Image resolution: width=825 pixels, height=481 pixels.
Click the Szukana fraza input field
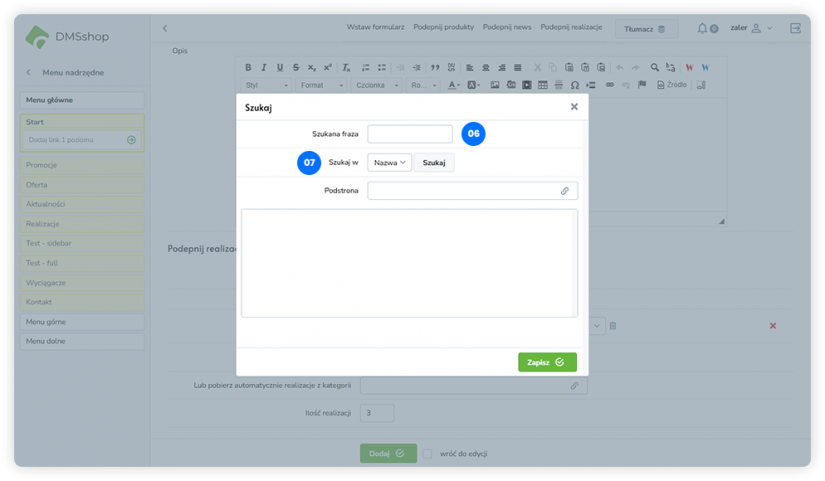pyautogui.click(x=410, y=134)
